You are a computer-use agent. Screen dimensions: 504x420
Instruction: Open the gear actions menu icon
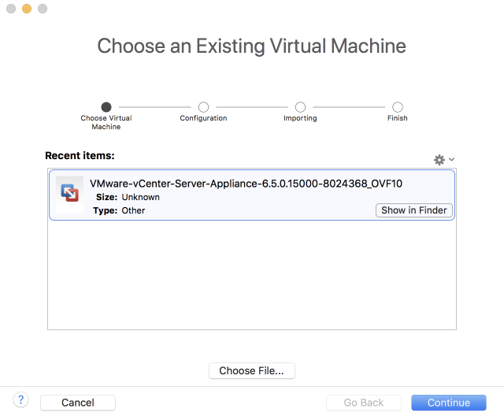pyautogui.click(x=439, y=160)
